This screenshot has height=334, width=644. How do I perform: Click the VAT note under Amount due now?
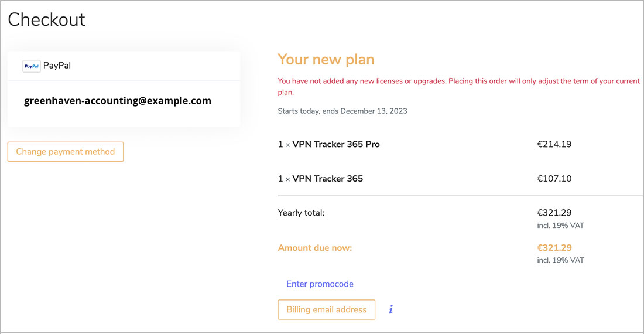[560, 260]
